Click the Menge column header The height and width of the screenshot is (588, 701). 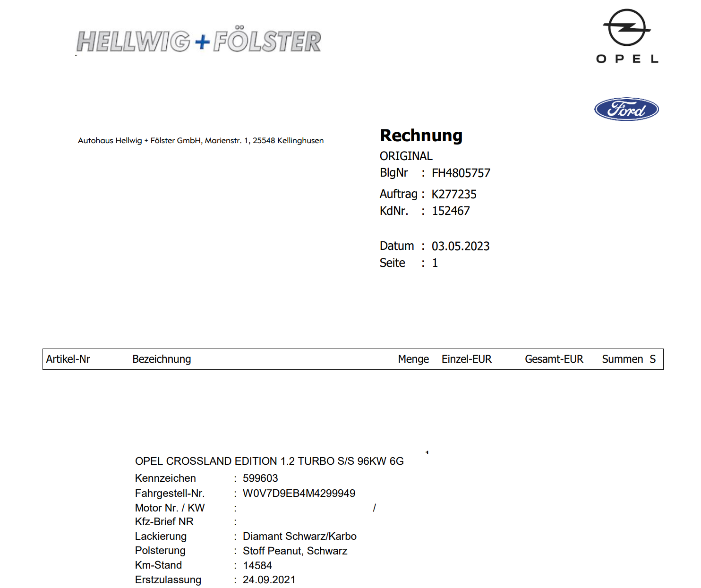click(x=413, y=359)
